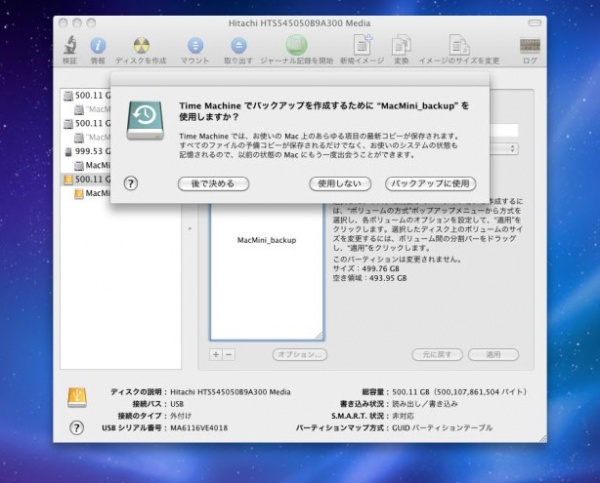The image size is (600, 483).
Task: Click the help button at window bottom left
Action: (x=77, y=428)
